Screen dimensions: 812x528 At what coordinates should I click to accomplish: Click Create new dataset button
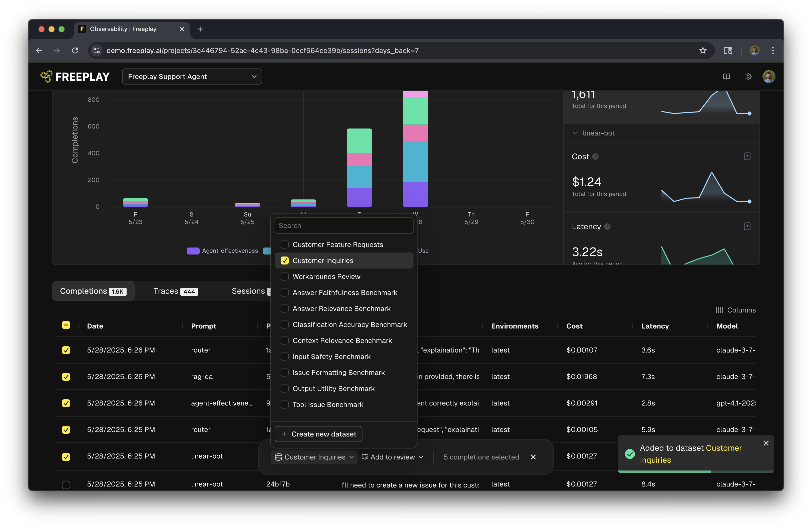point(318,434)
